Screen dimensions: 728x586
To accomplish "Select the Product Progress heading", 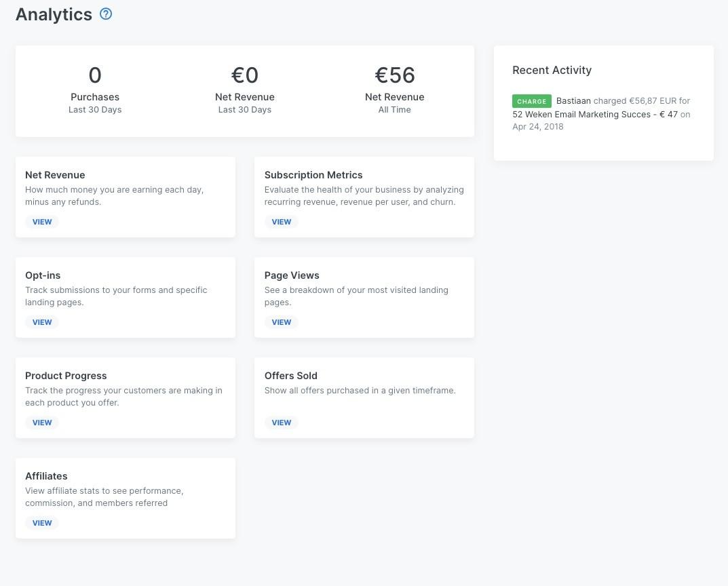I will pos(66,376).
